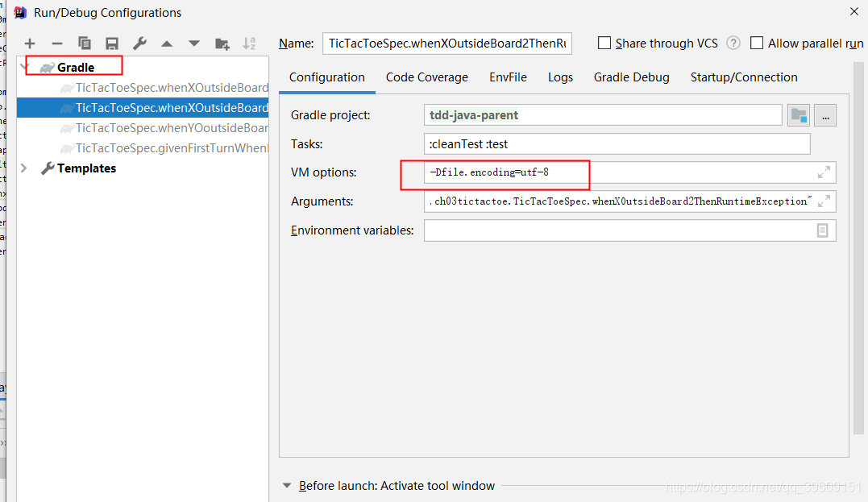Click the Gradle project folder picker icon
Screen dimensions: 868x502
pyautogui.click(x=799, y=114)
